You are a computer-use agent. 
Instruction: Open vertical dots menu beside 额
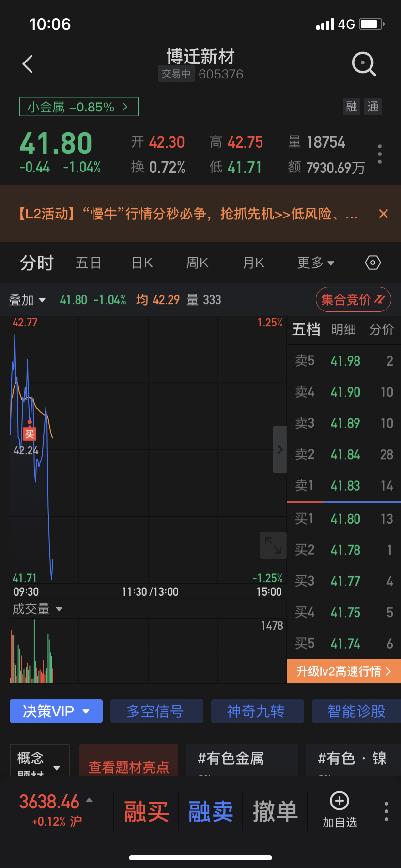click(x=380, y=154)
